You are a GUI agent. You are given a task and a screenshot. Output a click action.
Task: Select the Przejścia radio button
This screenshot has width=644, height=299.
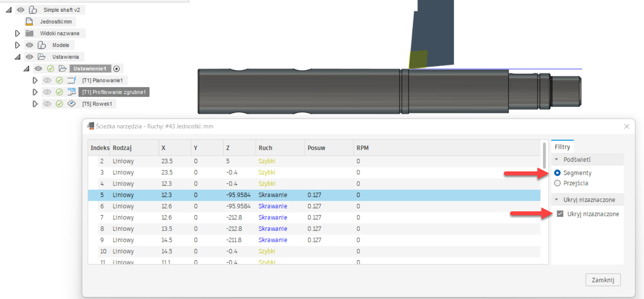coord(557,183)
